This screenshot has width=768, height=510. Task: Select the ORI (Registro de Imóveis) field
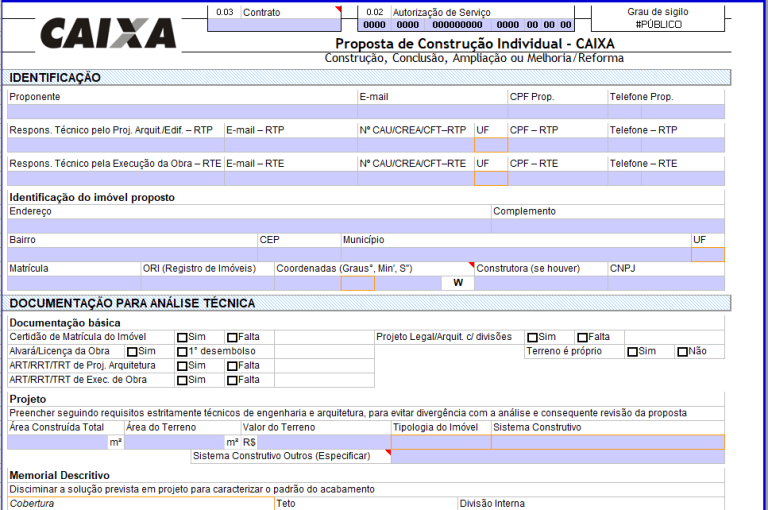point(208,283)
